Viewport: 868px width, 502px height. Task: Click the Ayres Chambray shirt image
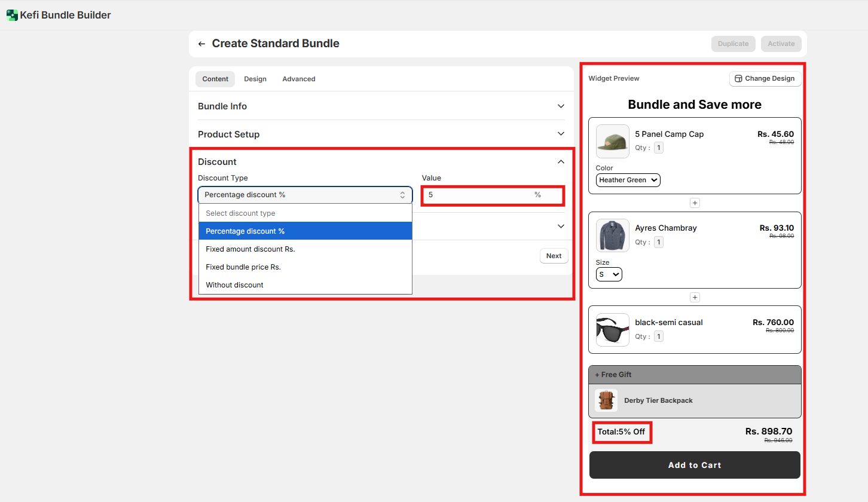(612, 235)
